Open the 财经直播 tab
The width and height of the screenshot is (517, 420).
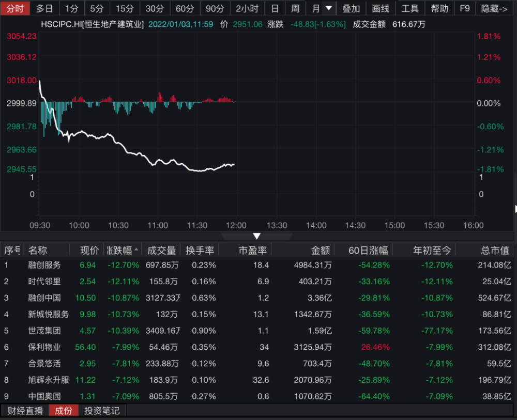25,411
